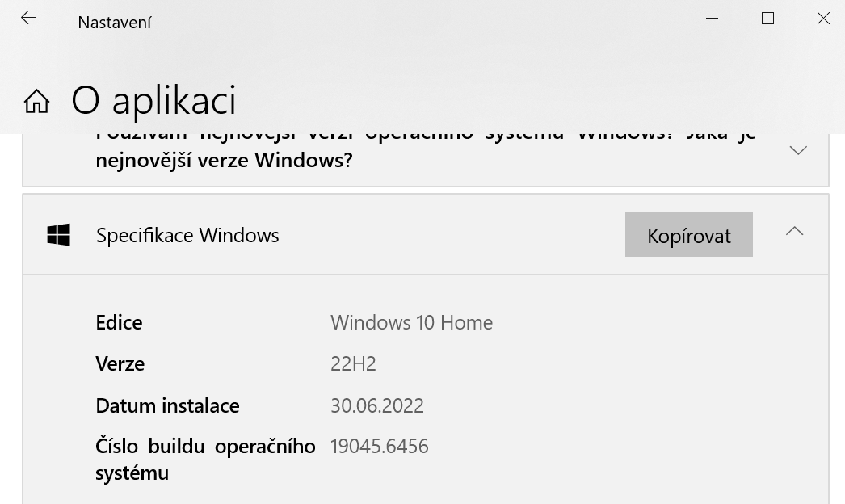Select the Verze label
This screenshot has height=504, width=845.
120,363
